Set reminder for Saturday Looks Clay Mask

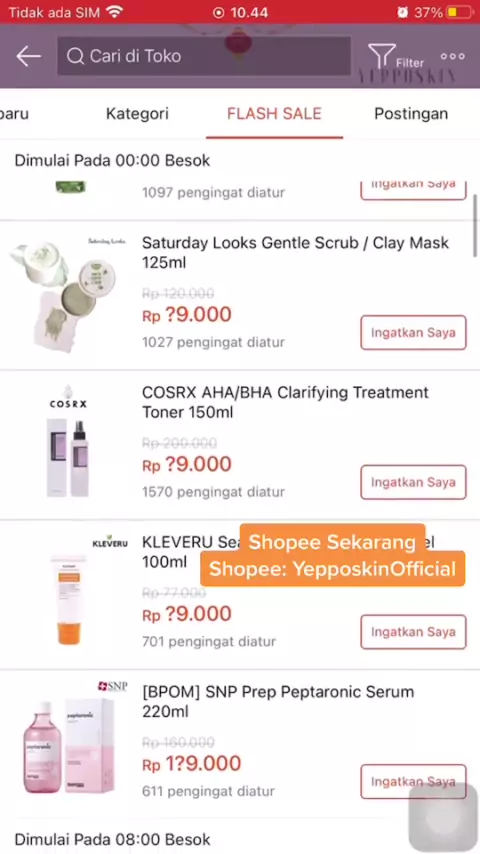pos(414,332)
